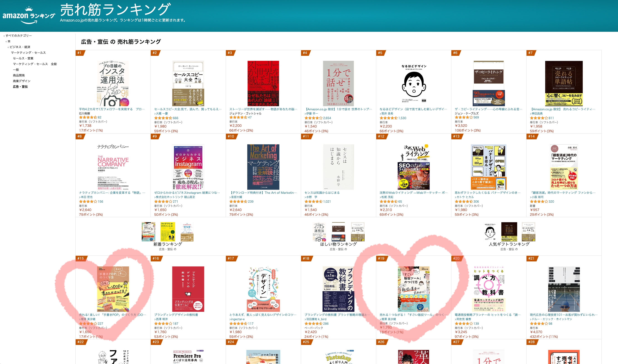This screenshot has width=618, height=364.
Task: Select セールス・営業 category in sidebar
Action: 23,58
